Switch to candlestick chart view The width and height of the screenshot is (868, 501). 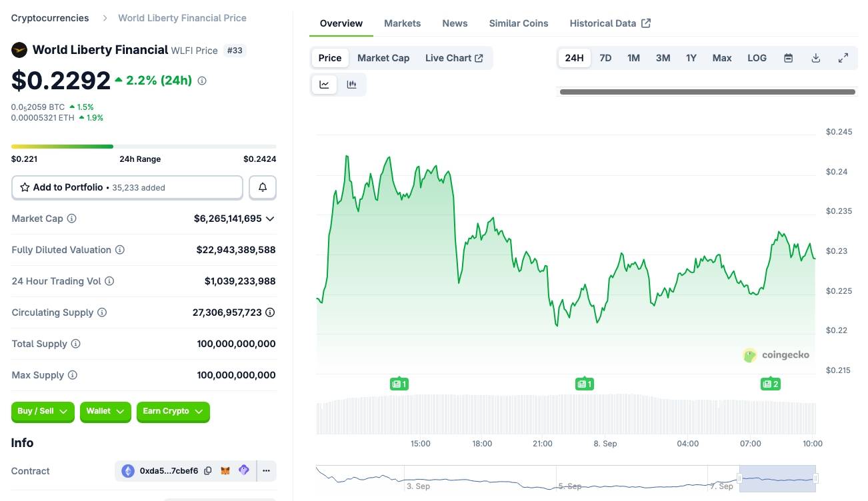point(352,85)
